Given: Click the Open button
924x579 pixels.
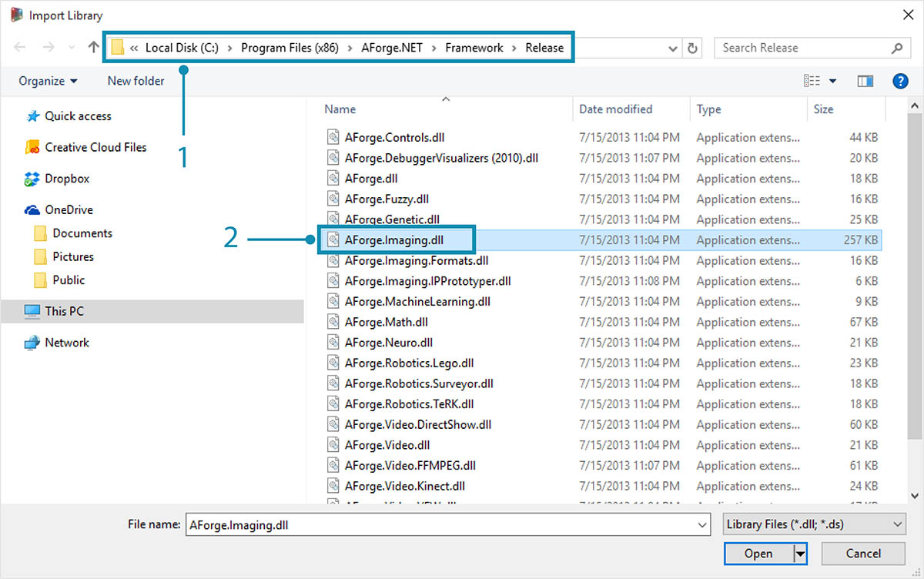Looking at the screenshot, I should (x=758, y=554).
